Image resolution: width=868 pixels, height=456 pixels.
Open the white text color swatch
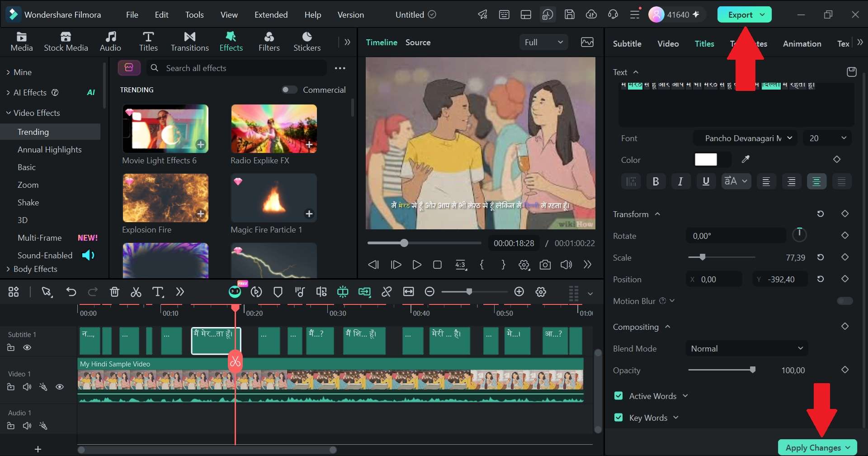click(706, 159)
